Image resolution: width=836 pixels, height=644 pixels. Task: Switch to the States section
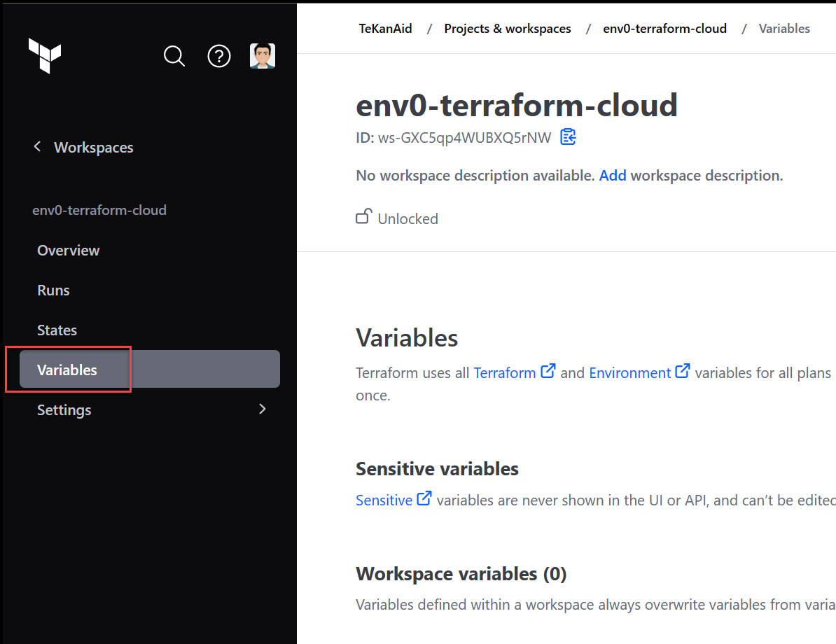pyautogui.click(x=57, y=330)
